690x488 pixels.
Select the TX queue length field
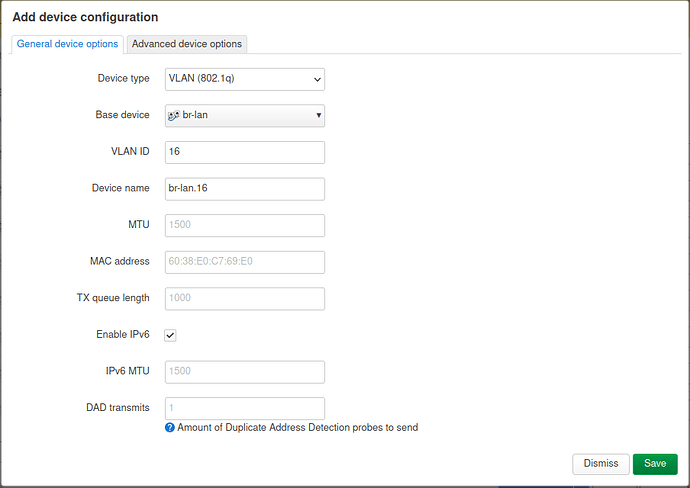click(245, 298)
